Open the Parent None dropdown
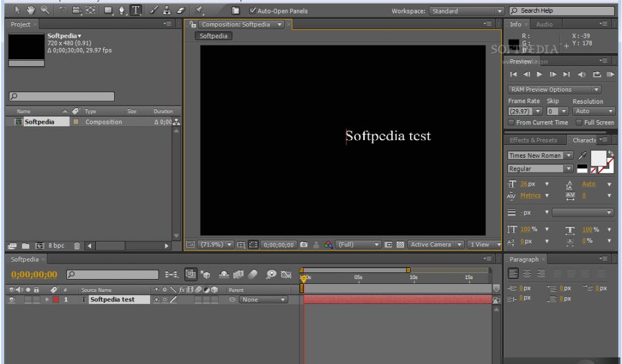 click(x=263, y=300)
